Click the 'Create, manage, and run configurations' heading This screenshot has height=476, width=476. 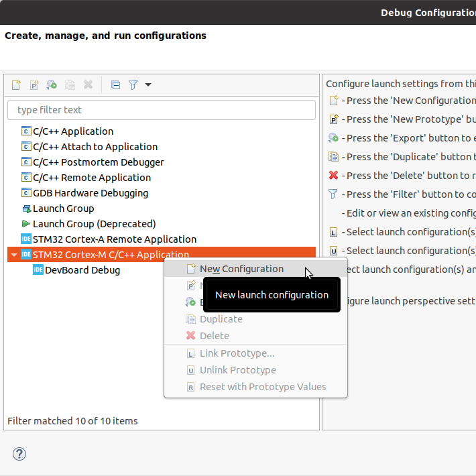pos(105,36)
